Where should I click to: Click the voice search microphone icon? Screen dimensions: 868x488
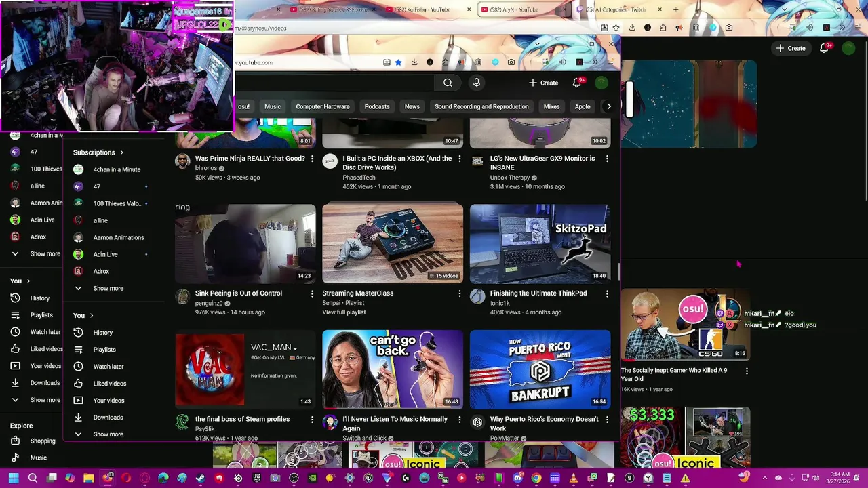pyautogui.click(x=477, y=83)
